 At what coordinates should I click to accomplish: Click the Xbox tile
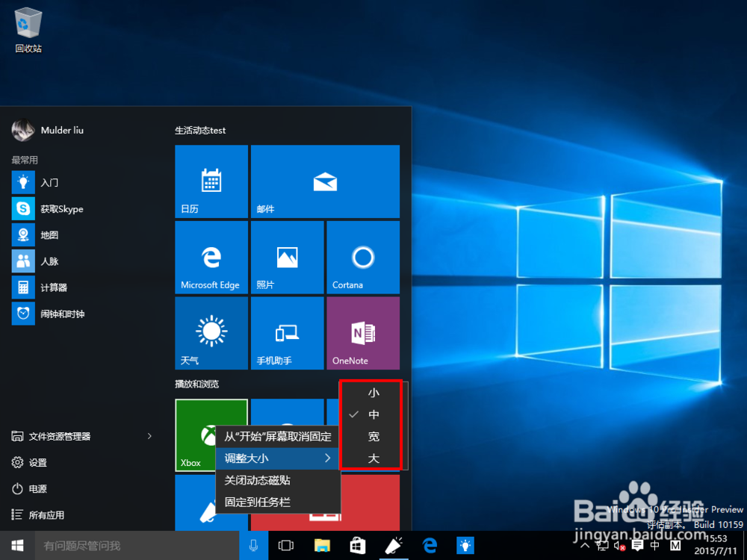coord(195,435)
